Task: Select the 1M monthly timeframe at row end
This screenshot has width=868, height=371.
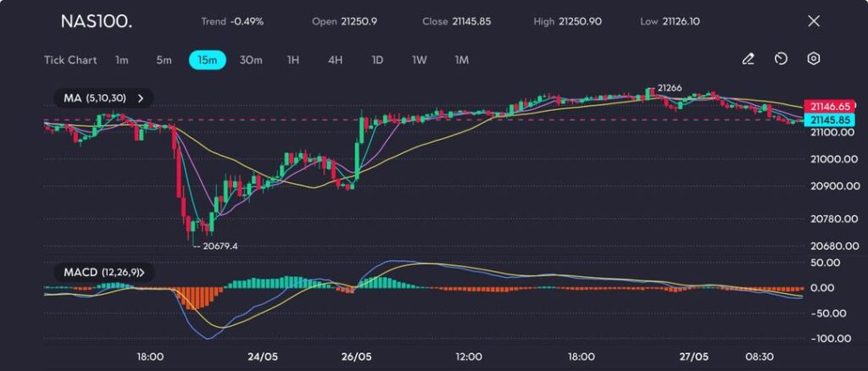Action: coord(462,60)
